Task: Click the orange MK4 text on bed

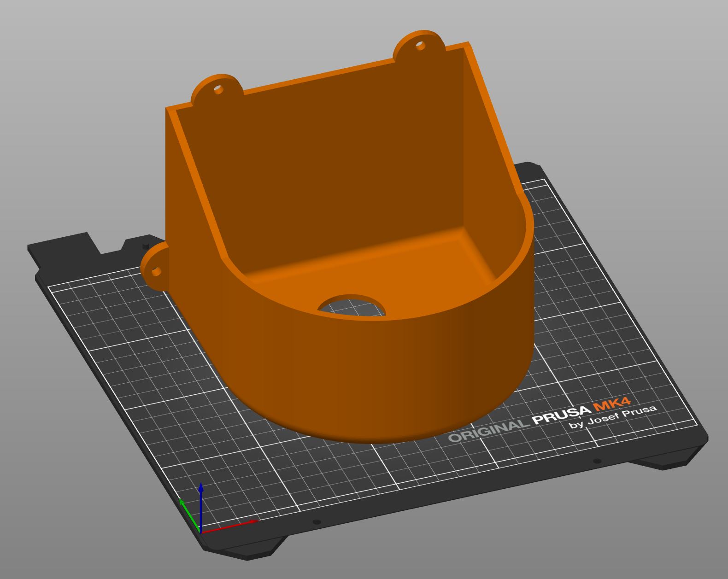Action: pyautogui.click(x=612, y=404)
